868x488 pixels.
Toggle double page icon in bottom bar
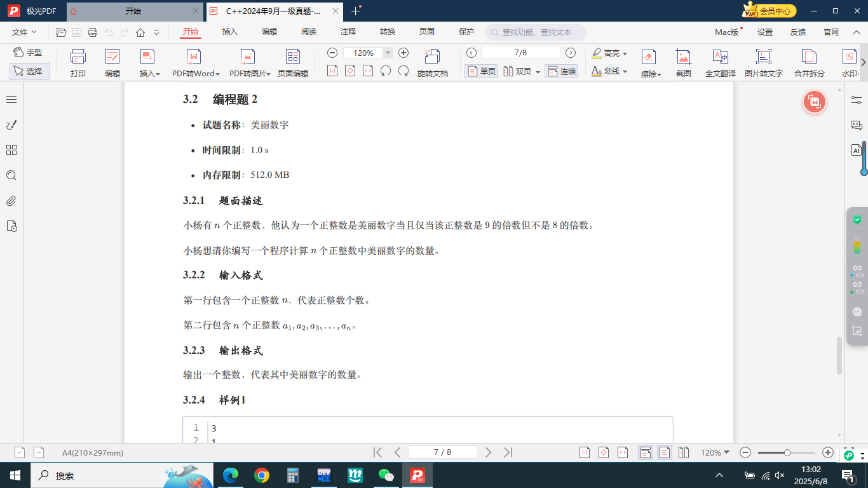point(684,452)
